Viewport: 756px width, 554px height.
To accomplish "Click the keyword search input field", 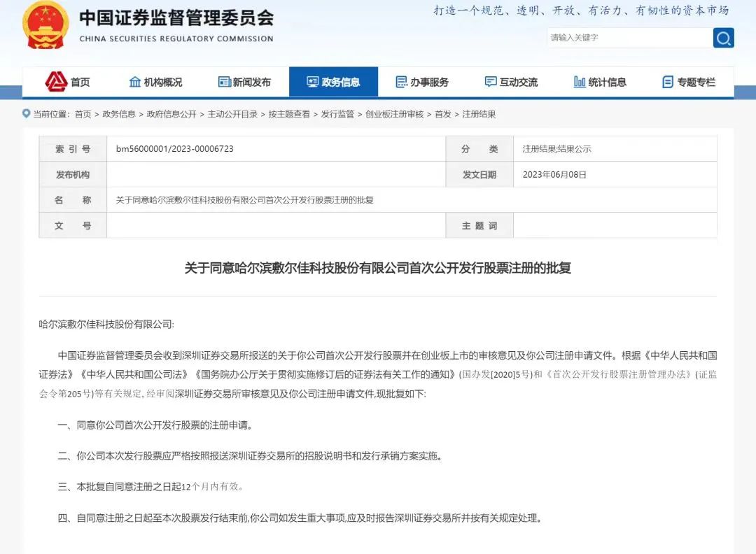I will click(626, 38).
